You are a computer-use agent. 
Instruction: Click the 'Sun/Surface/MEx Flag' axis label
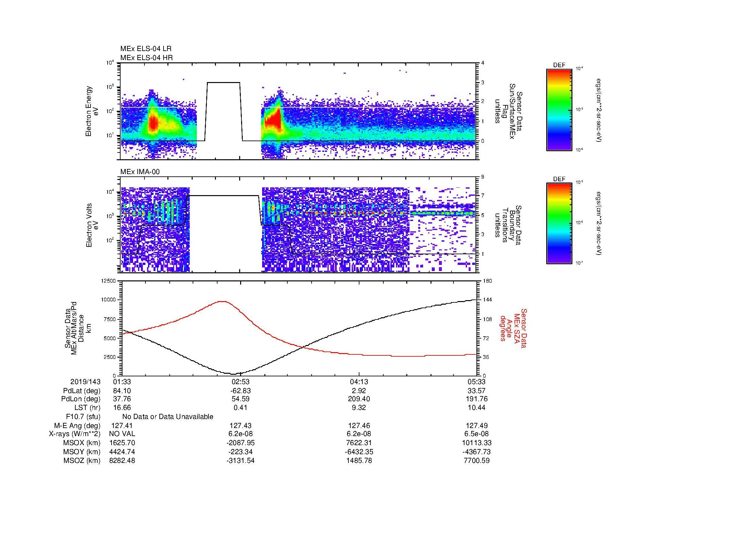(508, 111)
